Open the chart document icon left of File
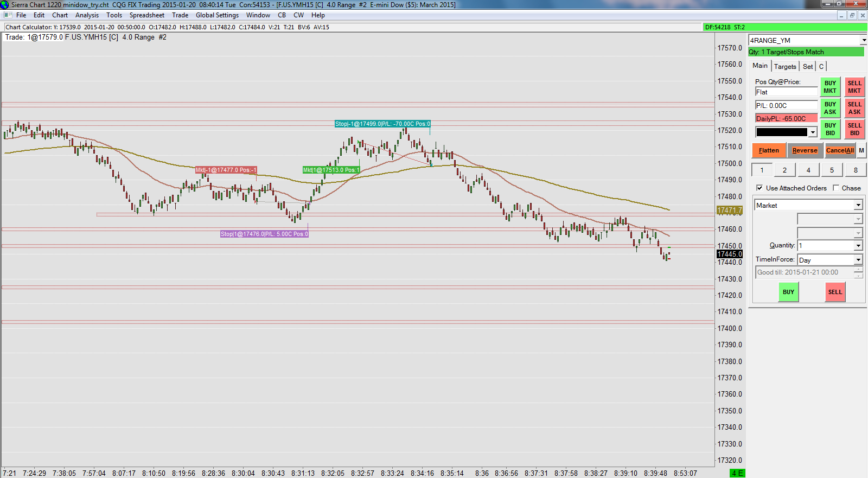 [8, 15]
